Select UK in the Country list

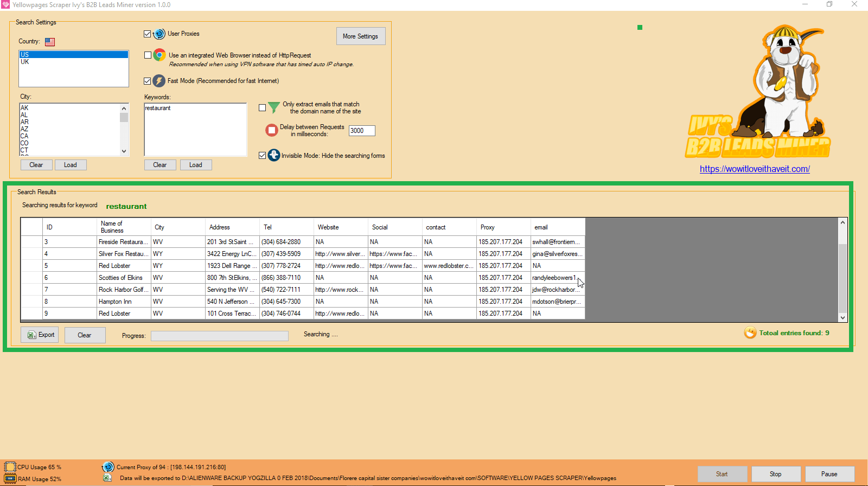pyautogui.click(x=74, y=62)
